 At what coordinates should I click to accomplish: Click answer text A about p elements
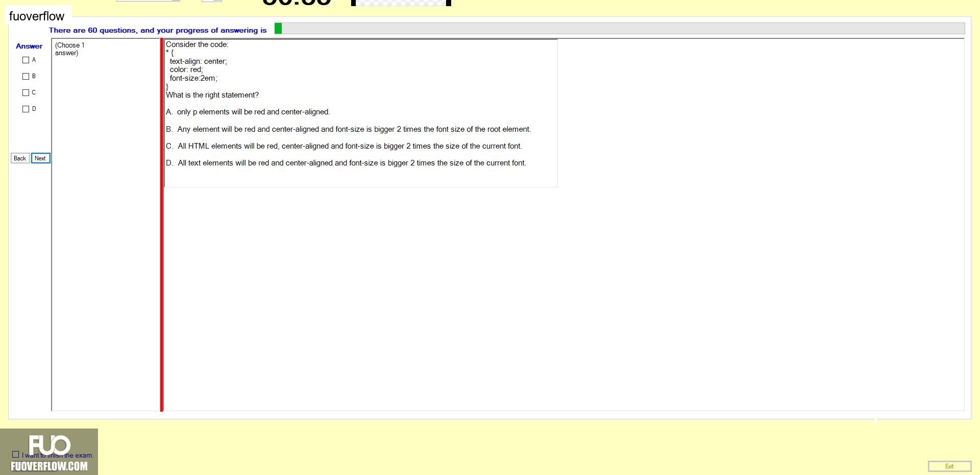coord(248,112)
